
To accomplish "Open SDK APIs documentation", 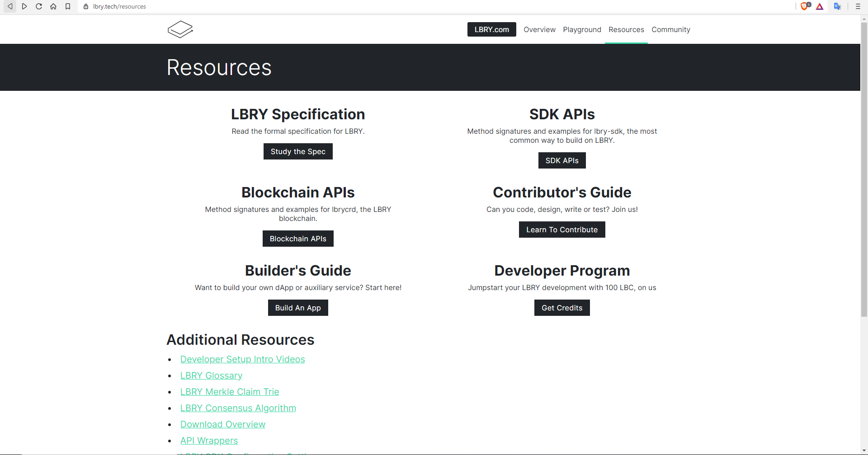I will [x=561, y=160].
